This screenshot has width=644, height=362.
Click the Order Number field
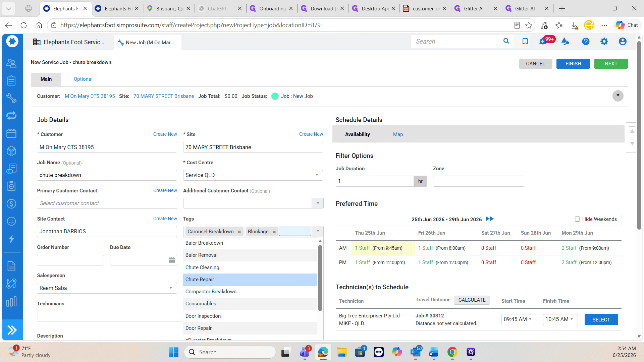pos(70,260)
